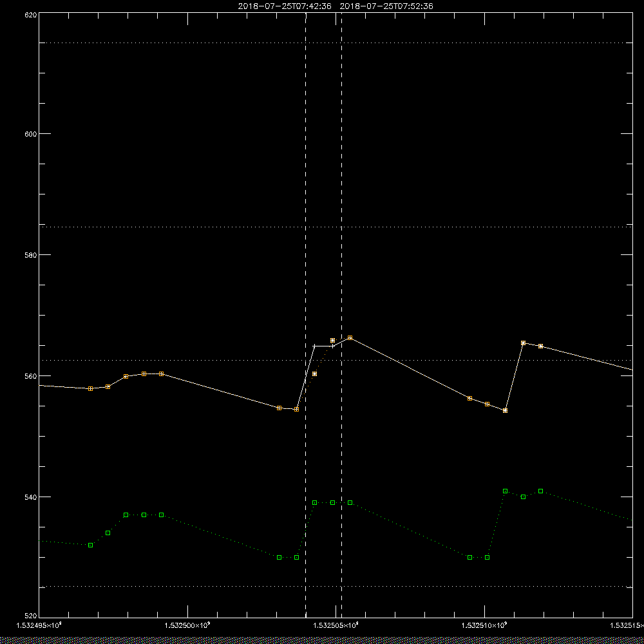
Task: Select the y-axis label 580
Action: click(x=31, y=254)
